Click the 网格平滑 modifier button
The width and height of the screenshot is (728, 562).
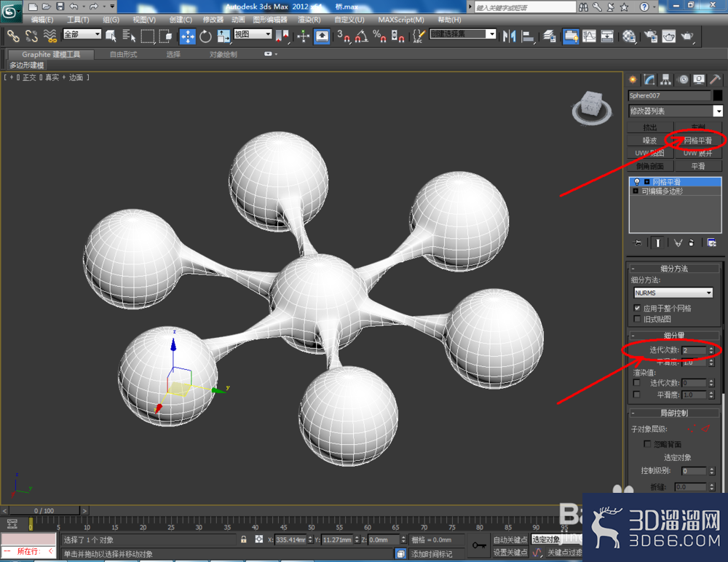point(698,140)
